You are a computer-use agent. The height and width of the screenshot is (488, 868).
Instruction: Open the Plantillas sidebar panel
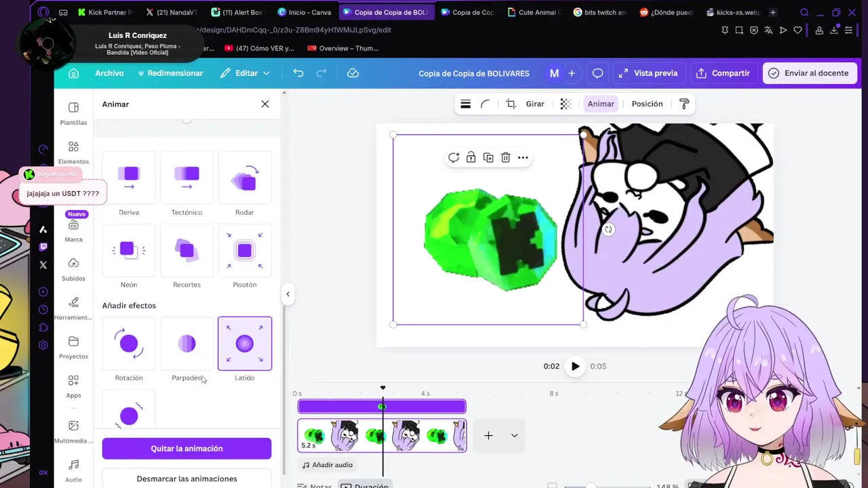pyautogui.click(x=73, y=113)
